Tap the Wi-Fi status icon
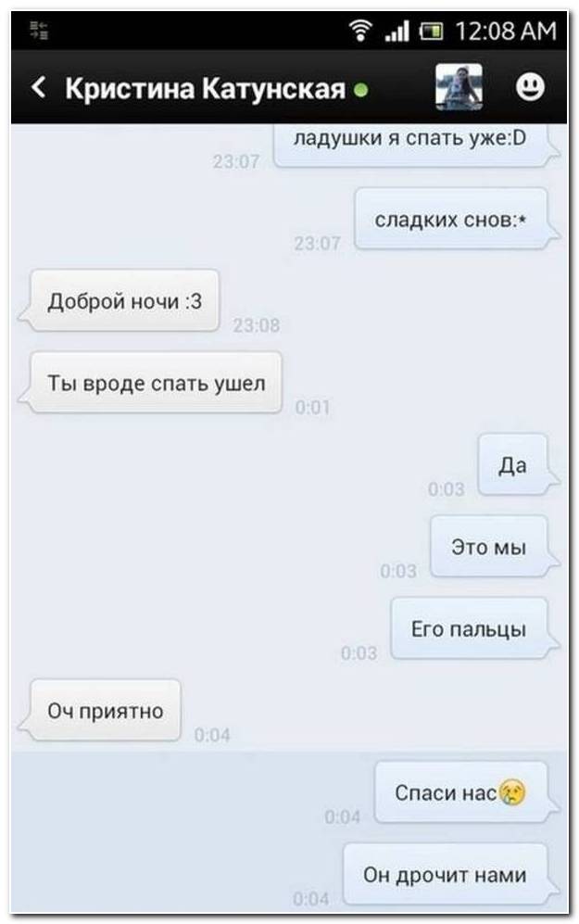This screenshot has width=579, height=924. click(x=360, y=31)
